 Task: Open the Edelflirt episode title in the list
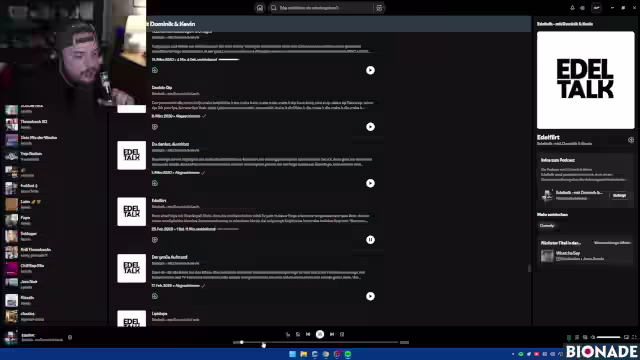(x=159, y=200)
